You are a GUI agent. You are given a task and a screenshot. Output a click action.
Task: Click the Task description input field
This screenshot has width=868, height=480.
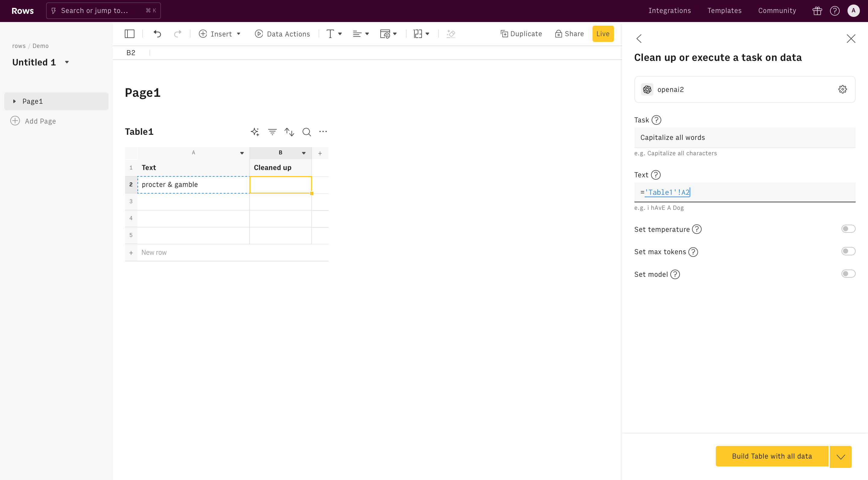click(745, 137)
